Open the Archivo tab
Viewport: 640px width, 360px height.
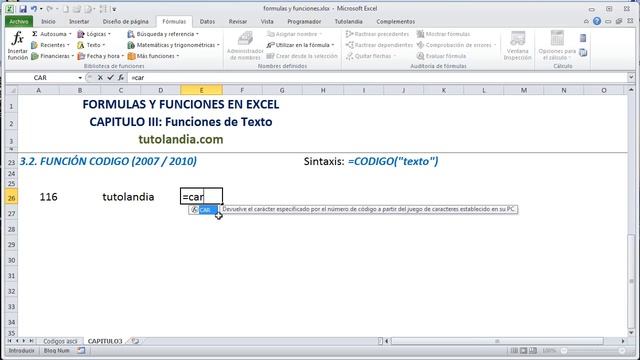(19, 22)
